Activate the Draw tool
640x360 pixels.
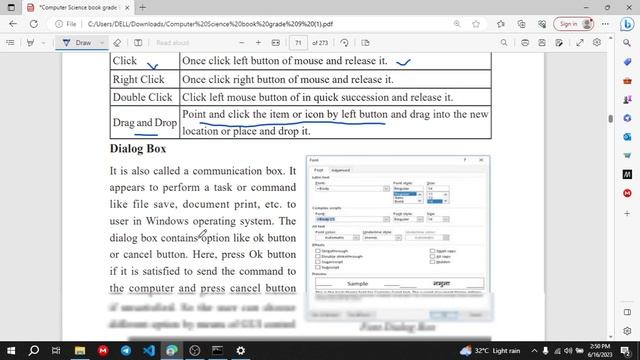tap(77, 42)
